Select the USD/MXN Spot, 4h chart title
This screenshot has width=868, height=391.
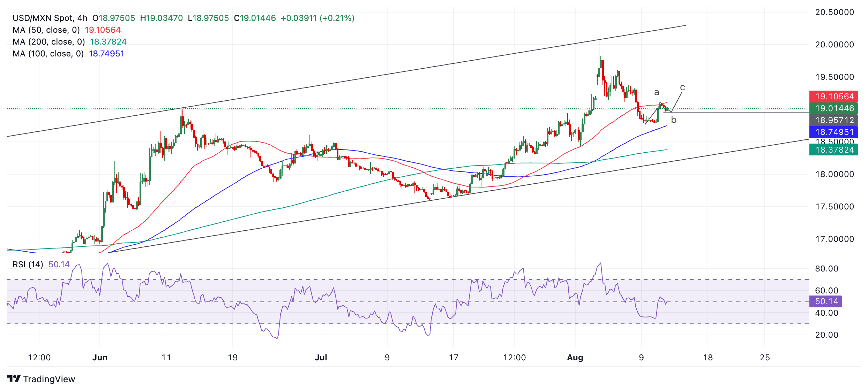[50, 18]
